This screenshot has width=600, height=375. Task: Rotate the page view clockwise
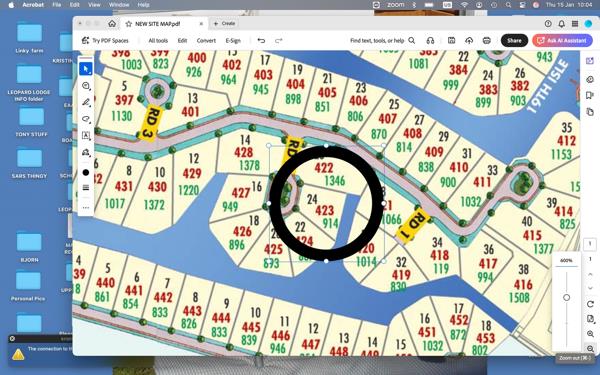click(x=590, y=304)
